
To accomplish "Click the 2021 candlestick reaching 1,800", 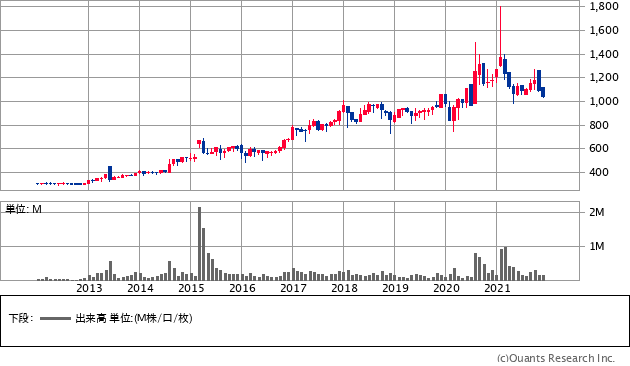I will click(500, 36).
